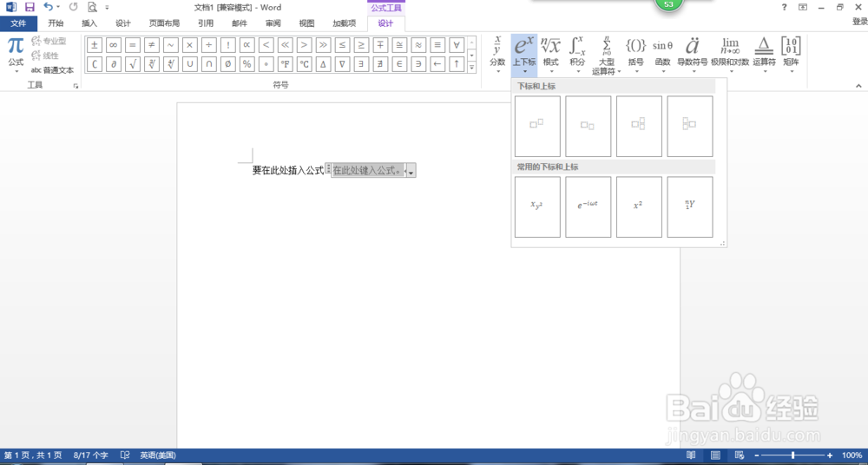Viewport: 868px width, 465px height.
Task: Open the 公式 equation gallery dropdown
Action: click(16, 56)
